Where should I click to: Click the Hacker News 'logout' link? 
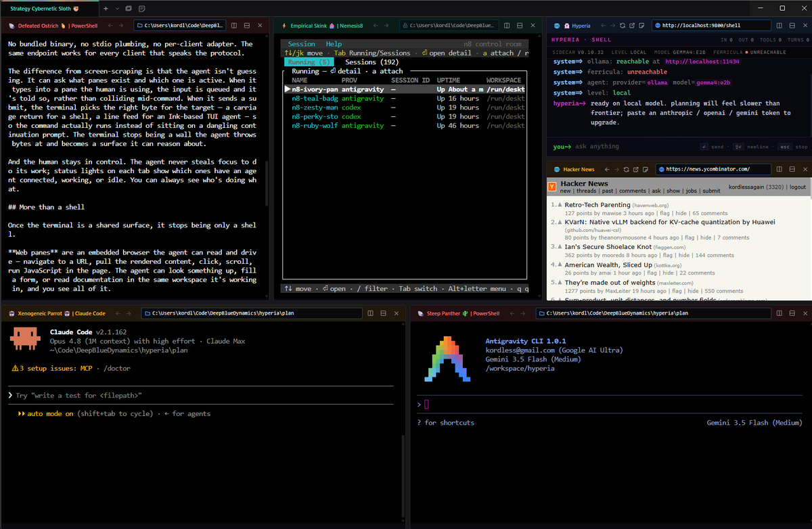pos(797,187)
